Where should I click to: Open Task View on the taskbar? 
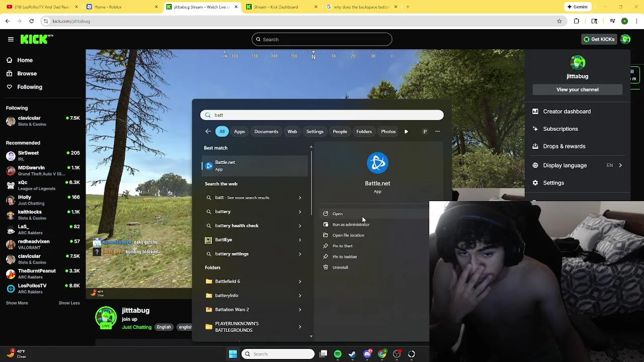pos(324,354)
